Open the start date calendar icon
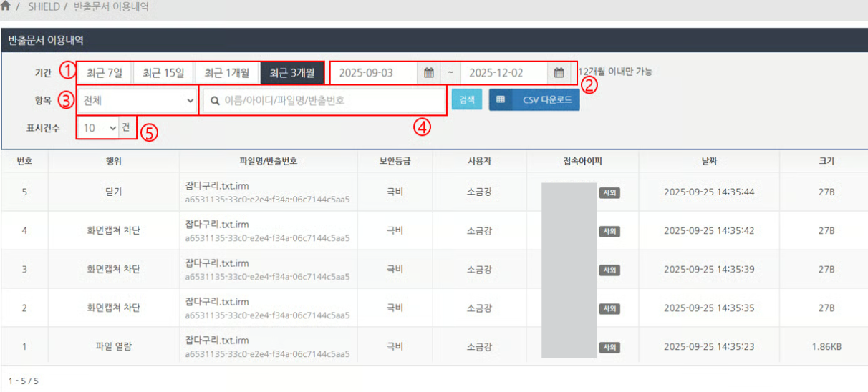The image size is (868, 392). coord(428,73)
